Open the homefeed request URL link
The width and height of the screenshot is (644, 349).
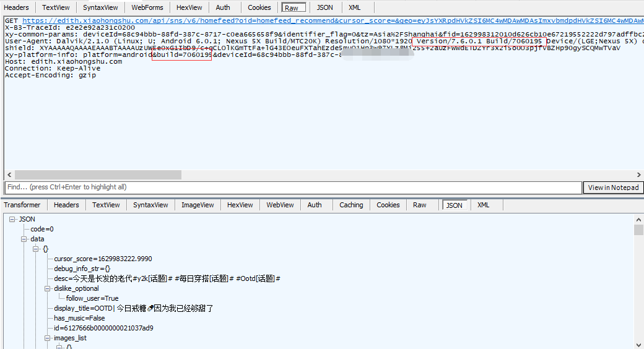tap(333, 20)
